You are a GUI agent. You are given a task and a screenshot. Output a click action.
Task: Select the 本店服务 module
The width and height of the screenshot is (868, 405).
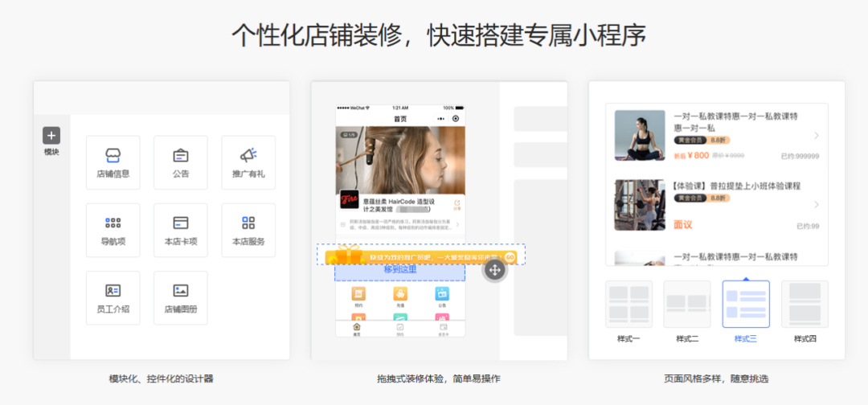(248, 230)
